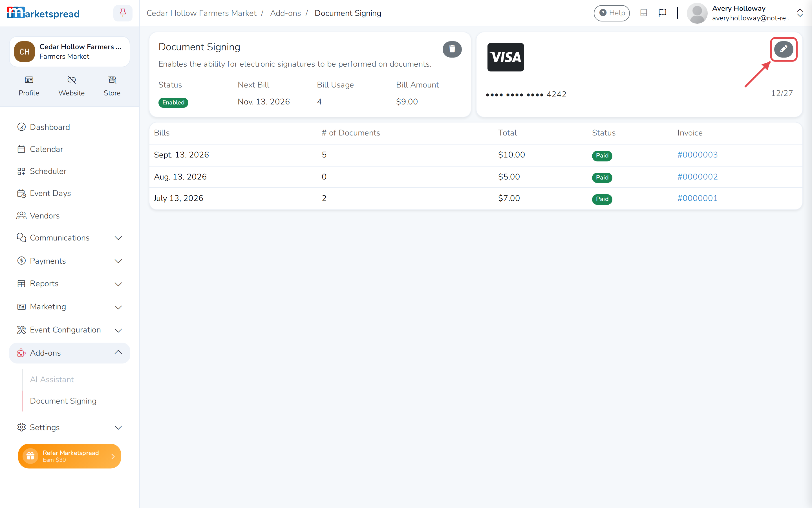
Task: Click Refer Marketspread Earn $30 banner
Action: click(69, 456)
